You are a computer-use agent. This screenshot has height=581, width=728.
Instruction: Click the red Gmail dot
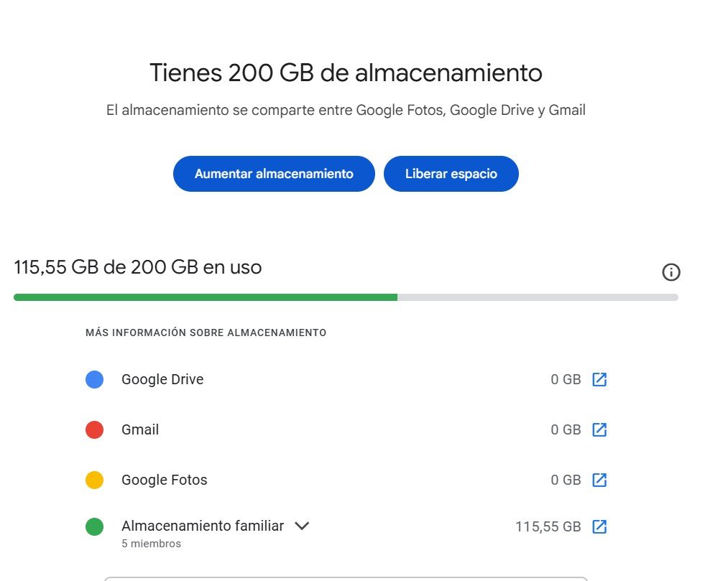tap(94, 429)
